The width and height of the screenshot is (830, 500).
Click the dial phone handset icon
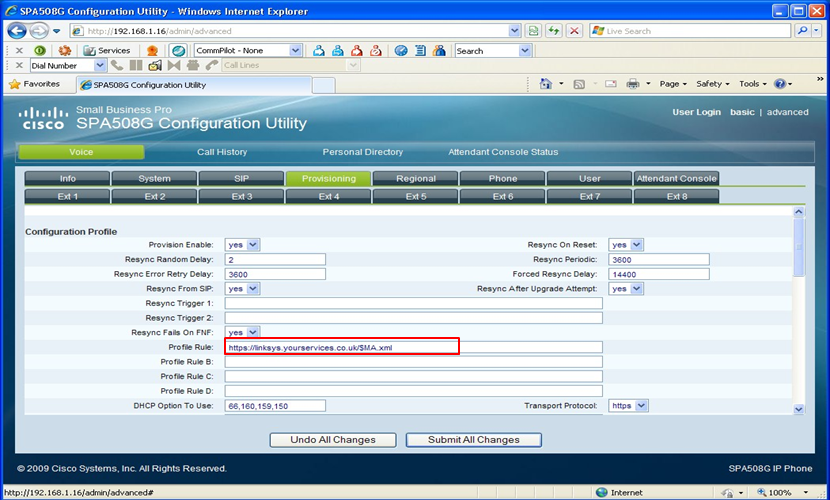pos(117,66)
